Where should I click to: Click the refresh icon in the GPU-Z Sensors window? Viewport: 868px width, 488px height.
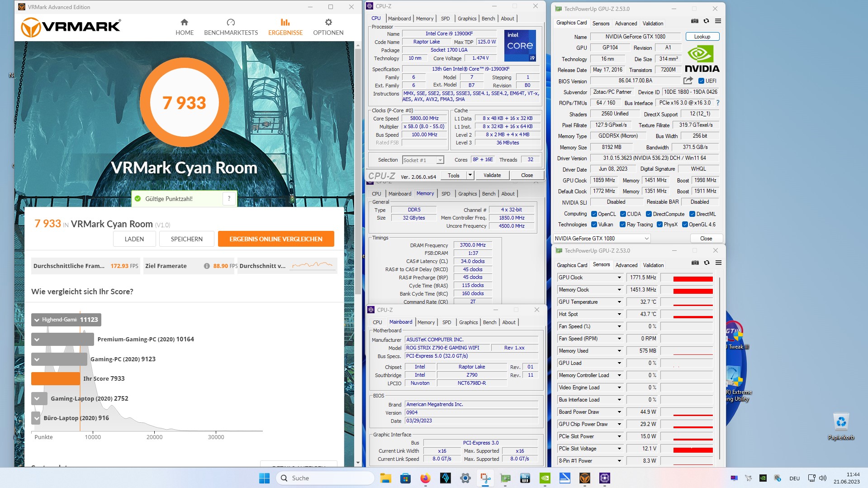coord(707,263)
